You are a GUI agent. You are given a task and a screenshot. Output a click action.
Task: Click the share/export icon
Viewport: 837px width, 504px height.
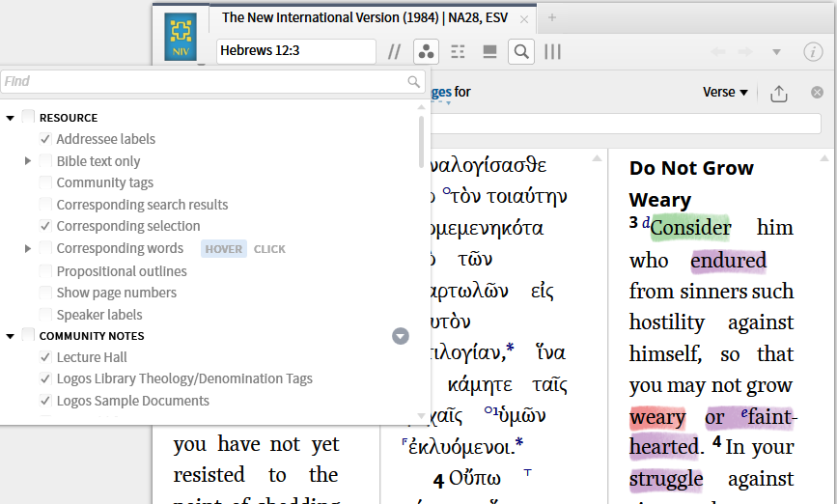pos(779,93)
